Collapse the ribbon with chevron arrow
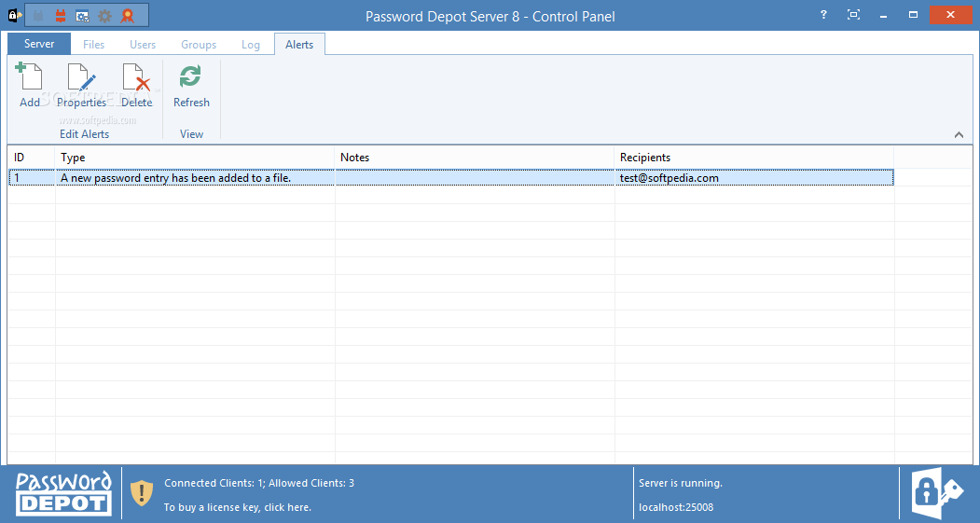The image size is (980, 523). pyautogui.click(x=959, y=135)
